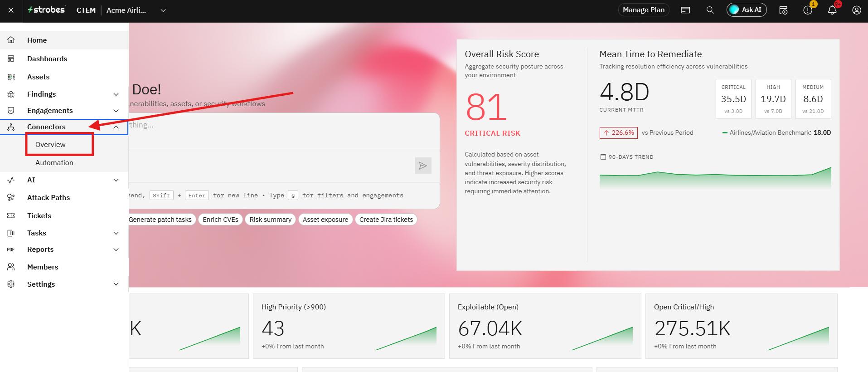The height and width of the screenshot is (372, 868).
Task: Select the MEDIUM 8.6D MTTR card
Action: 813,99
